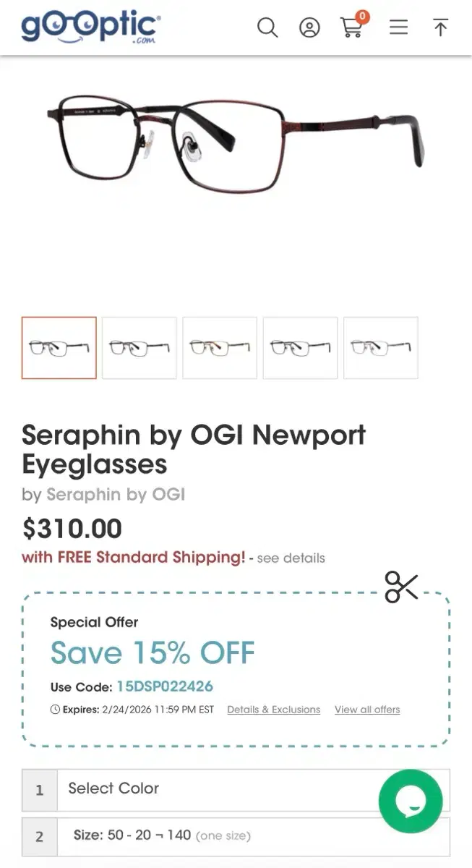
Task: Select the first frame thumbnail
Action: point(59,348)
